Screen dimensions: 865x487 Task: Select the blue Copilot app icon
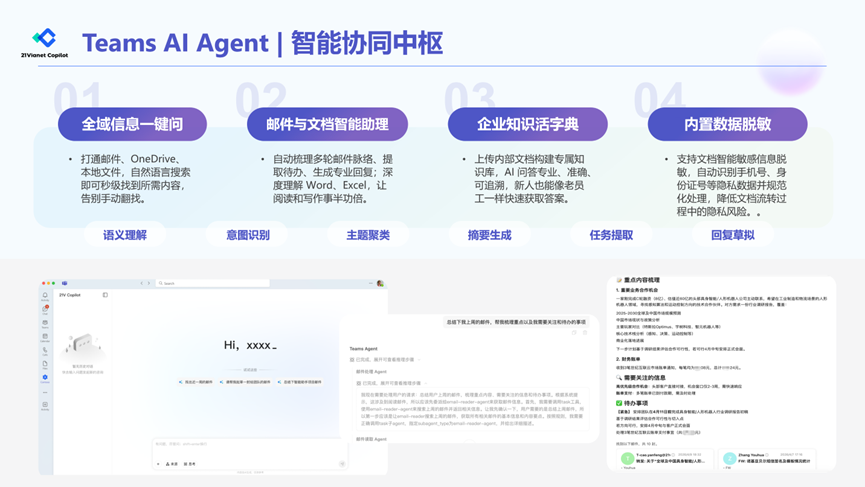[x=45, y=379]
